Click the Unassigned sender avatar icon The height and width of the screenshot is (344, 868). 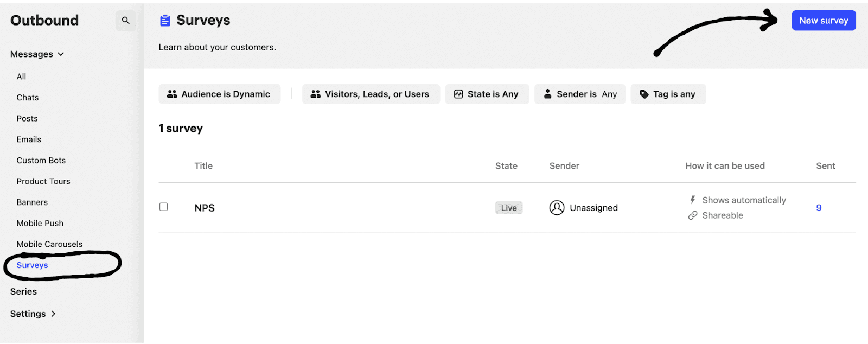[557, 208]
